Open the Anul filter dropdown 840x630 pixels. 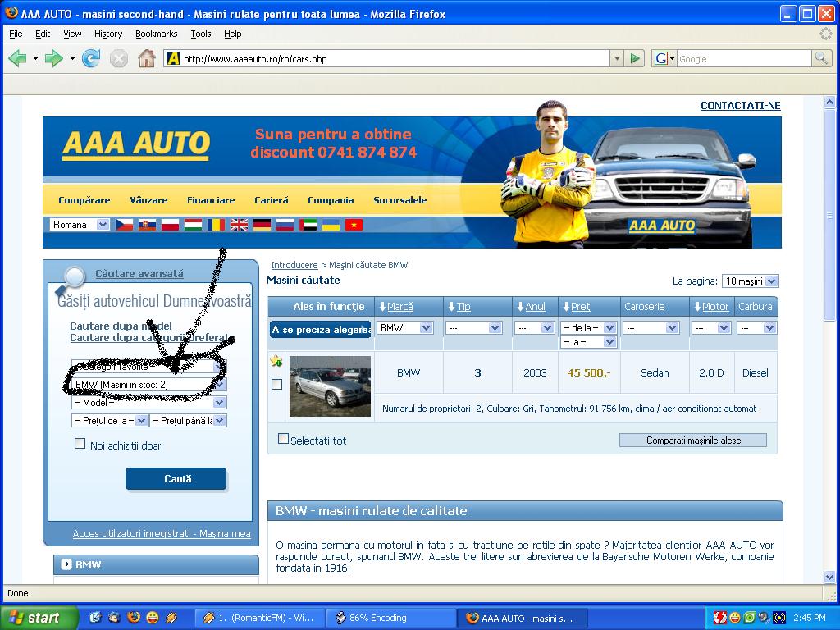tap(534, 328)
